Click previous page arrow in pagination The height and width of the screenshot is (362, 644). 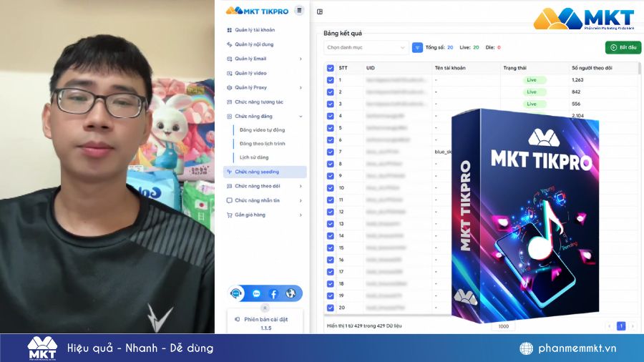pyautogui.click(x=610, y=326)
